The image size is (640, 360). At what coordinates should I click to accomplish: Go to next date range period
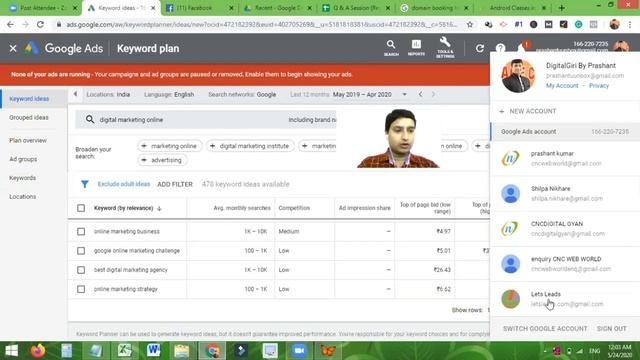[433, 94]
